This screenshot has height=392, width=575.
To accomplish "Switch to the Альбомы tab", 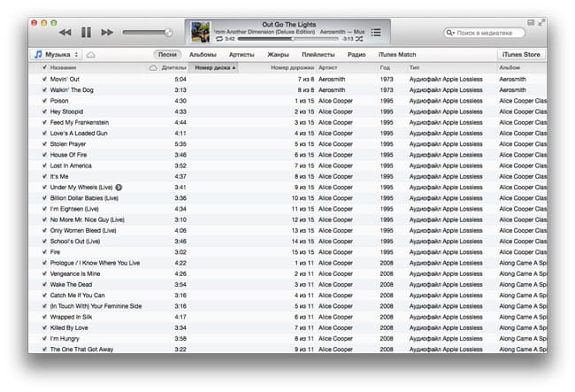I will (x=203, y=55).
